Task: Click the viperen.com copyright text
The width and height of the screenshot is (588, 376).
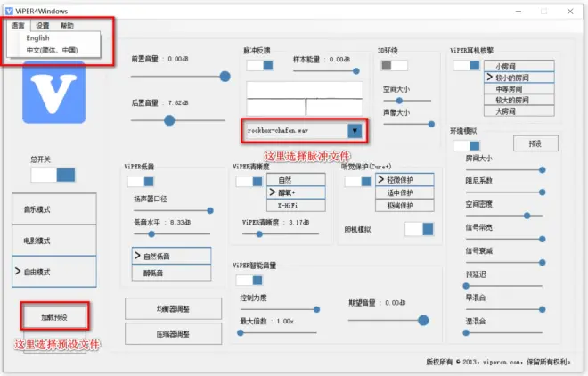Action: [498, 362]
